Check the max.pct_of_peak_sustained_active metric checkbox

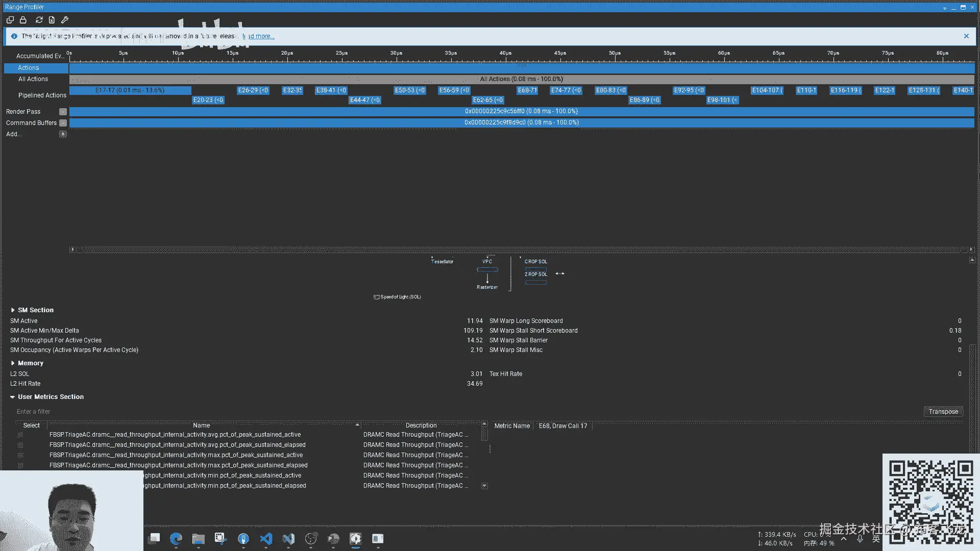[20, 455]
